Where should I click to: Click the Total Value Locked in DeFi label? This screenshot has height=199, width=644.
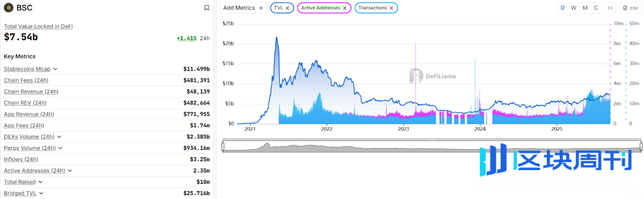tap(38, 27)
